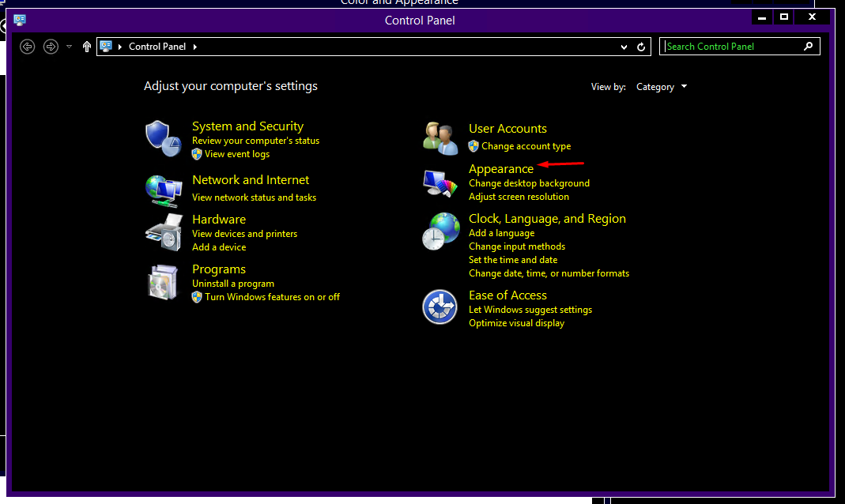845x504 pixels.
Task: Refresh the Control Panel view
Action: point(641,47)
